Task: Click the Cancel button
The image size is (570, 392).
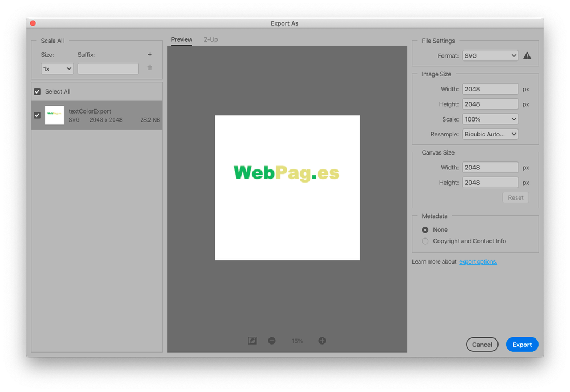Action: pyautogui.click(x=482, y=345)
